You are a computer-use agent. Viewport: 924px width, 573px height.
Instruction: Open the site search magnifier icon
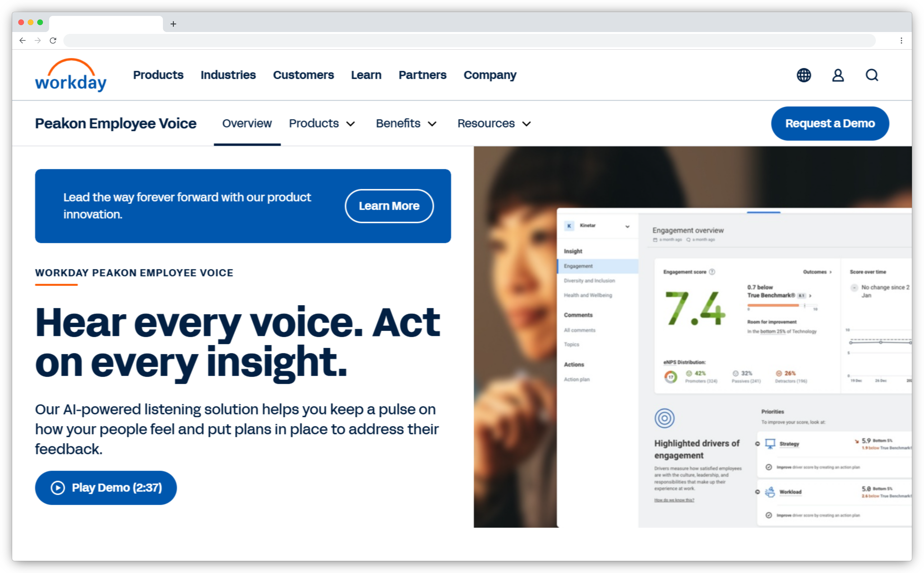872,75
